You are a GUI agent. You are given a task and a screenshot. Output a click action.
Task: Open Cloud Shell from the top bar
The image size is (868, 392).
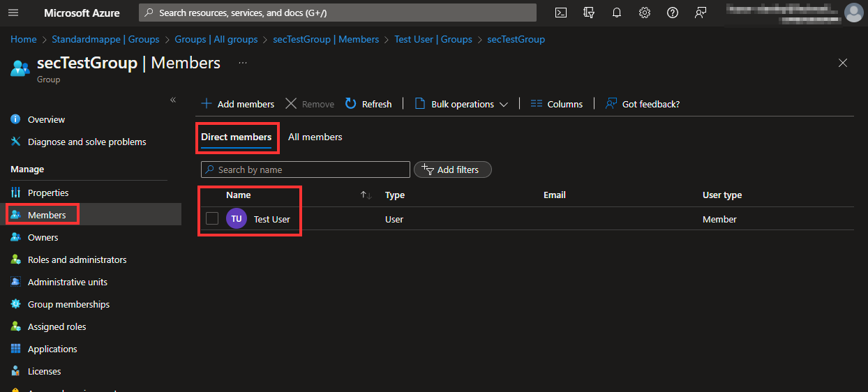561,13
